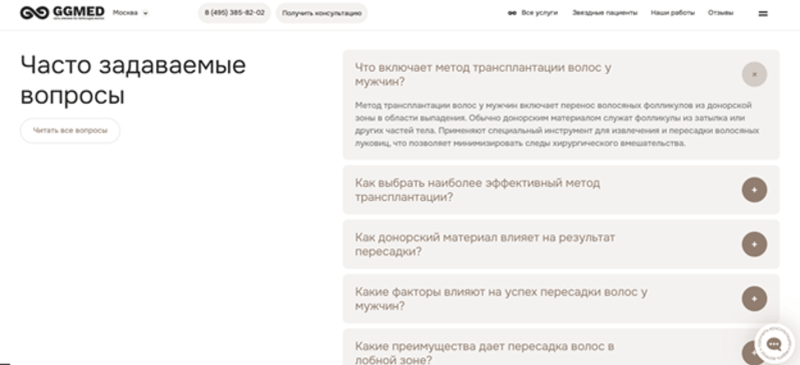Click the phone number 8 (495) 385-82-02
This screenshot has width=800, height=365.
[235, 13]
